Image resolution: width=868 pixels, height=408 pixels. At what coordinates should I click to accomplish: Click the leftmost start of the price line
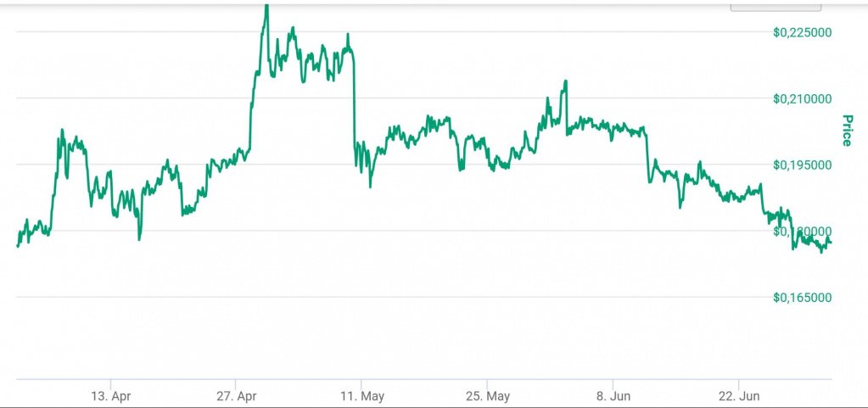(x=17, y=246)
